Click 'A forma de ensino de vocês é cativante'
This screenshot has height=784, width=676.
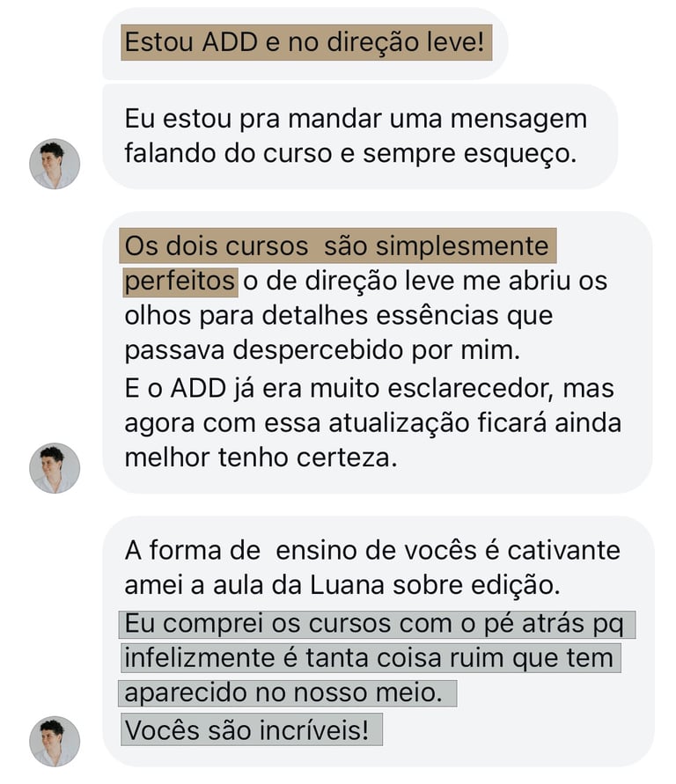(x=372, y=551)
